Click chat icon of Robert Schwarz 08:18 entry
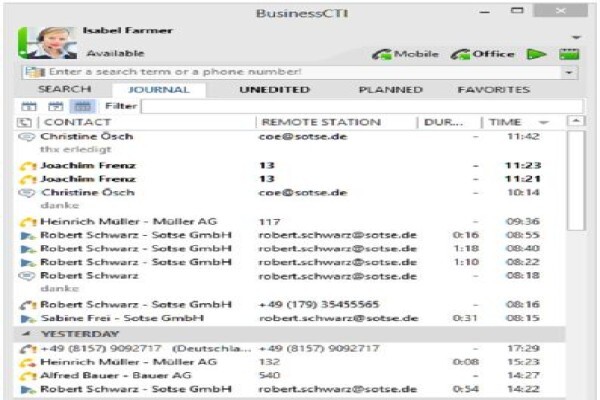 click(x=26, y=276)
